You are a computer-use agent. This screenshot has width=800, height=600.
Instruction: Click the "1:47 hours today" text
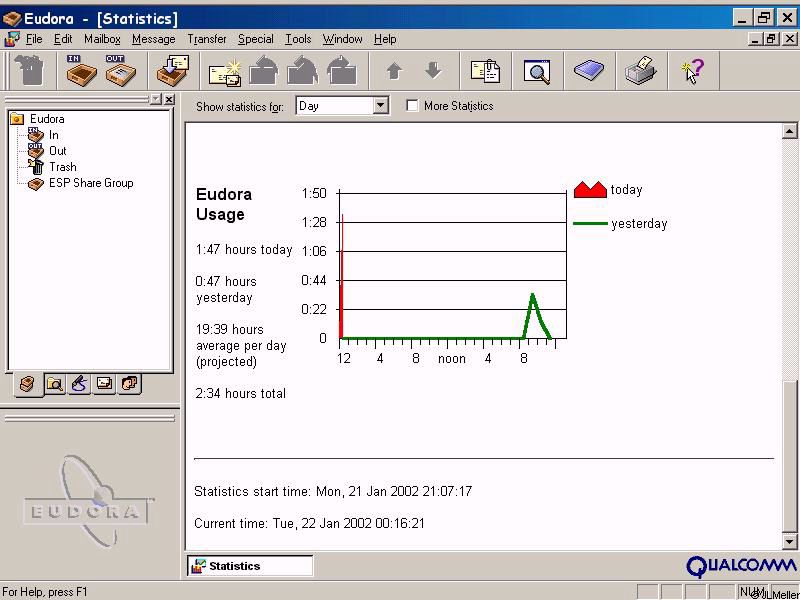(x=244, y=250)
